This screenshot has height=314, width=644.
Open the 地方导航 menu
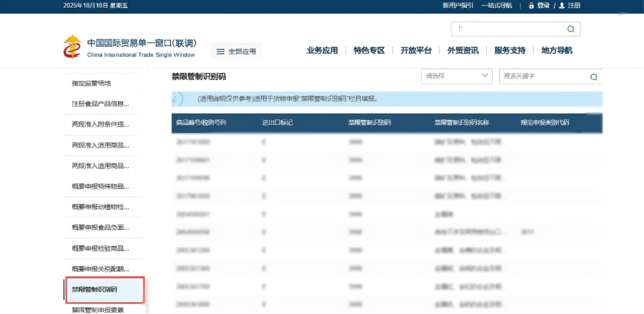pos(556,51)
